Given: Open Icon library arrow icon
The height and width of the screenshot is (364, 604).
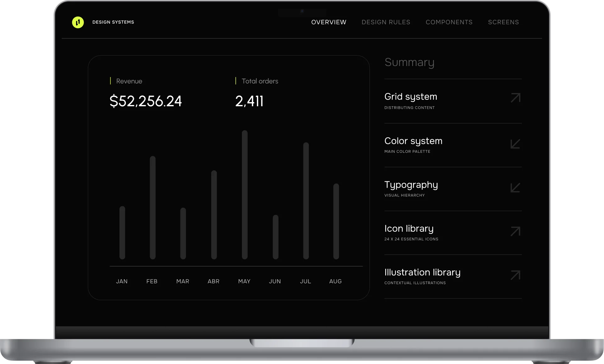Looking at the screenshot, I should pos(515,231).
